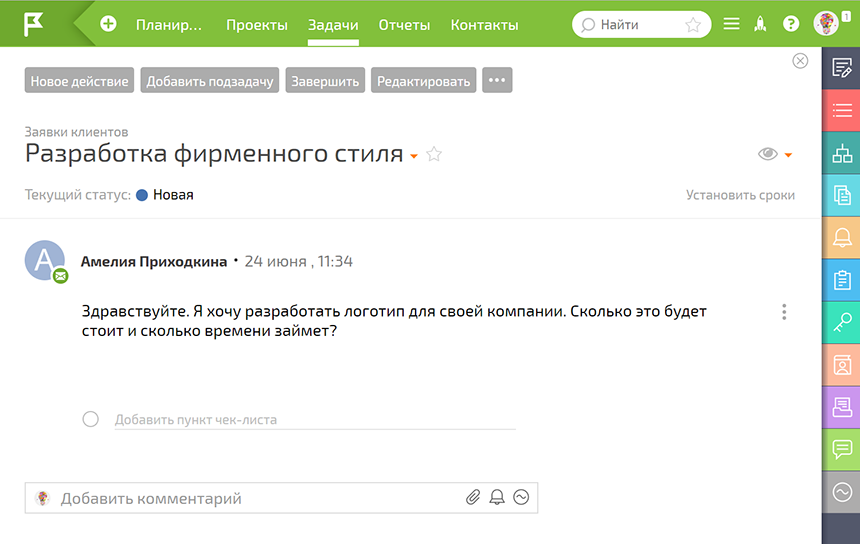860x544 pixels.
Task: Switch to the Проекты tab
Action: 257,25
